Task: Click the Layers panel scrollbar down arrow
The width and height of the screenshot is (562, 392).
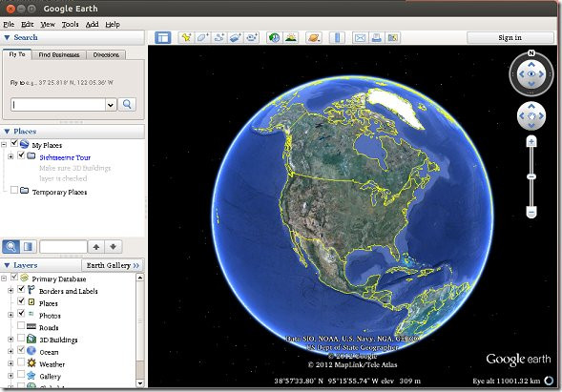Action: point(140,383)
